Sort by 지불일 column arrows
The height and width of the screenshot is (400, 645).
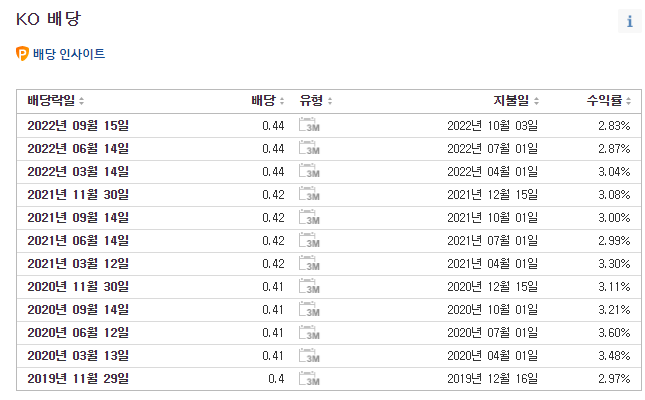536,101
